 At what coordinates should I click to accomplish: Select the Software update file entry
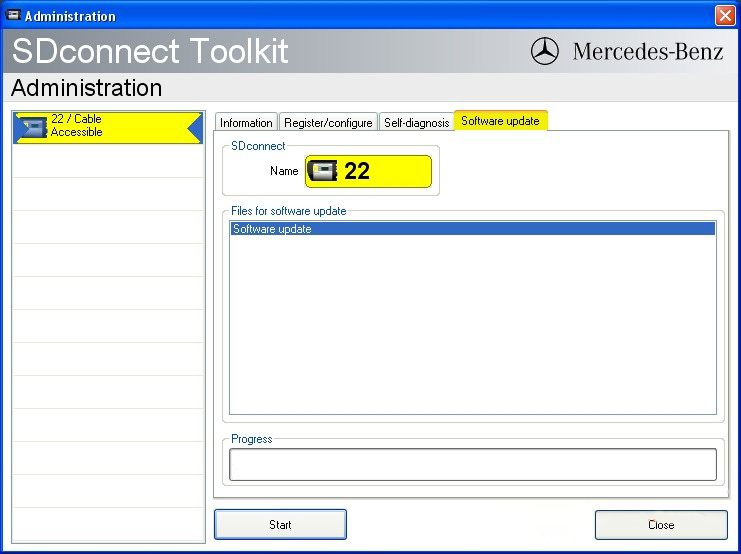[473, 229]
